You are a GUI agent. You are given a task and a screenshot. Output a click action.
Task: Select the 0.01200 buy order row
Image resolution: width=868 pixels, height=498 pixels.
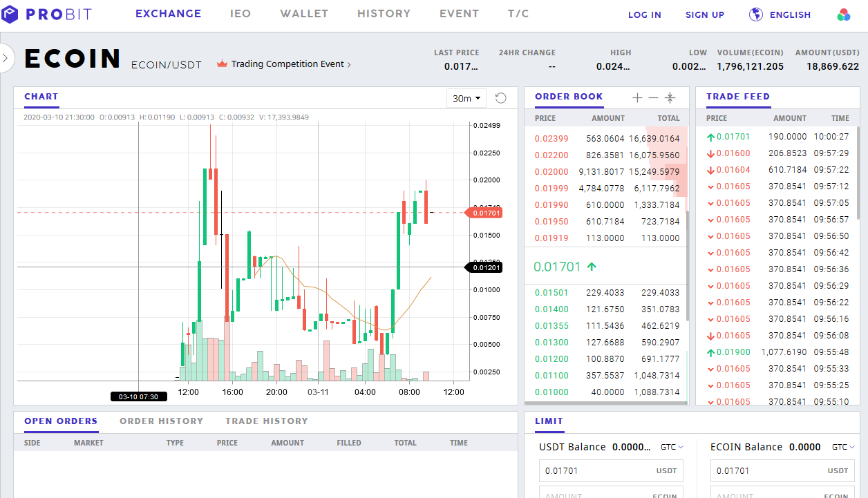click(607, 358)
